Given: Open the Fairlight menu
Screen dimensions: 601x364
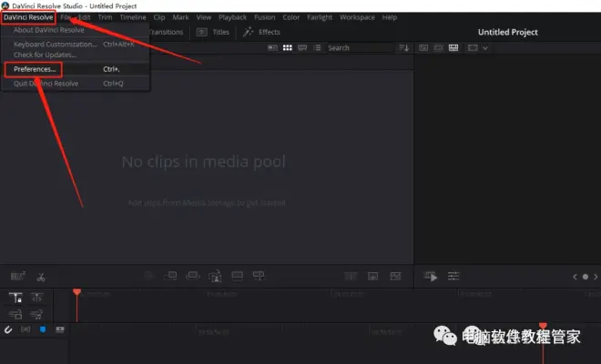Looking at the screenshot, I should click(320, 17).
